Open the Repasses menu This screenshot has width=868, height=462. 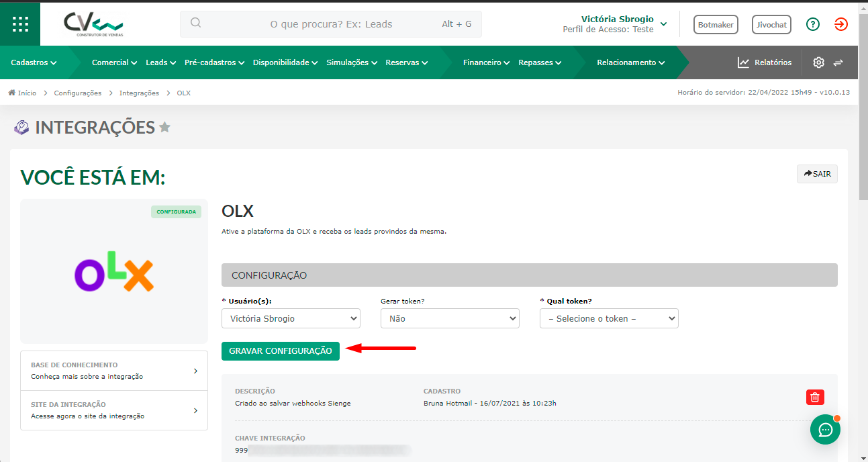(x=540, y=62)
